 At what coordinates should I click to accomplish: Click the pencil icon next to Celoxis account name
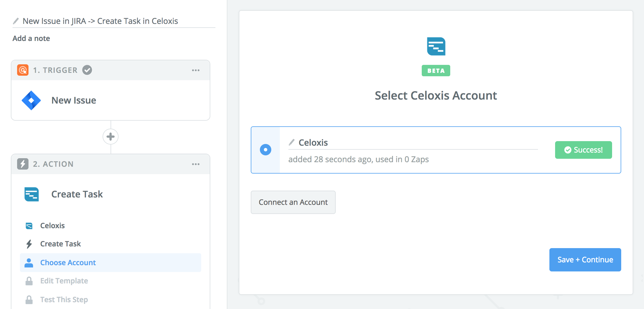tap(292, 142)
